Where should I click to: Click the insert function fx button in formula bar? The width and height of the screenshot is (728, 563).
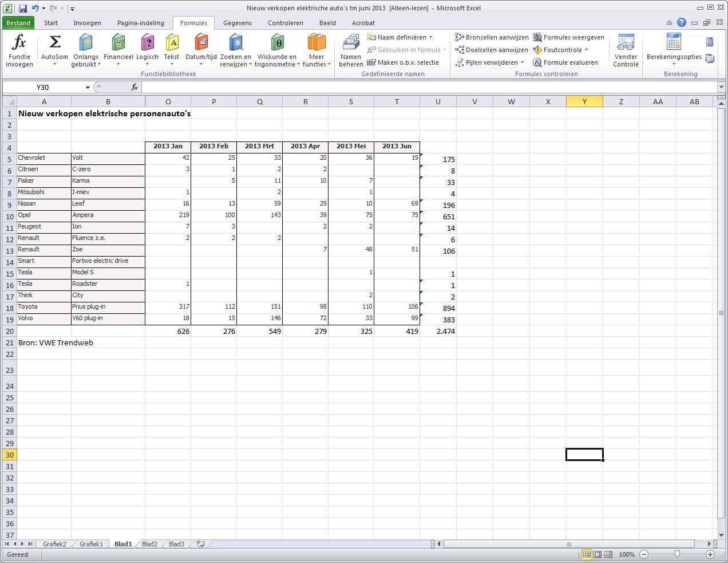(x=134, y=87)
